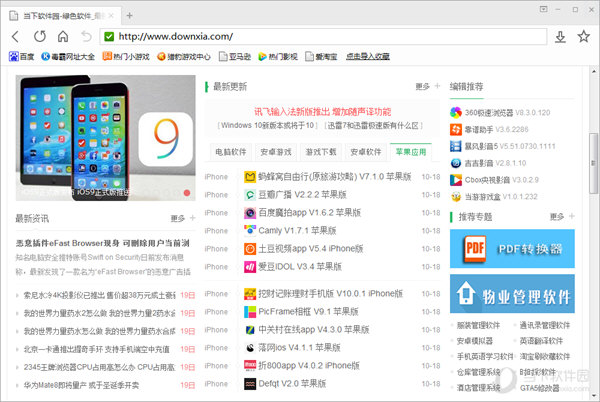
Task: Open the downloads manager icon
Action: pyautogui.click(x=560, y=36)
